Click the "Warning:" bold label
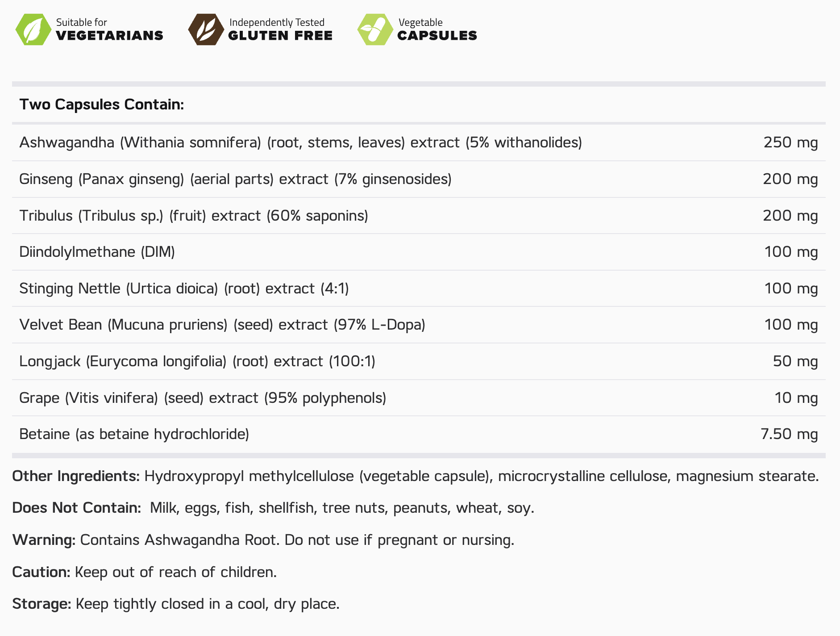Screen dimensions: 840x636 coord(44,540)
